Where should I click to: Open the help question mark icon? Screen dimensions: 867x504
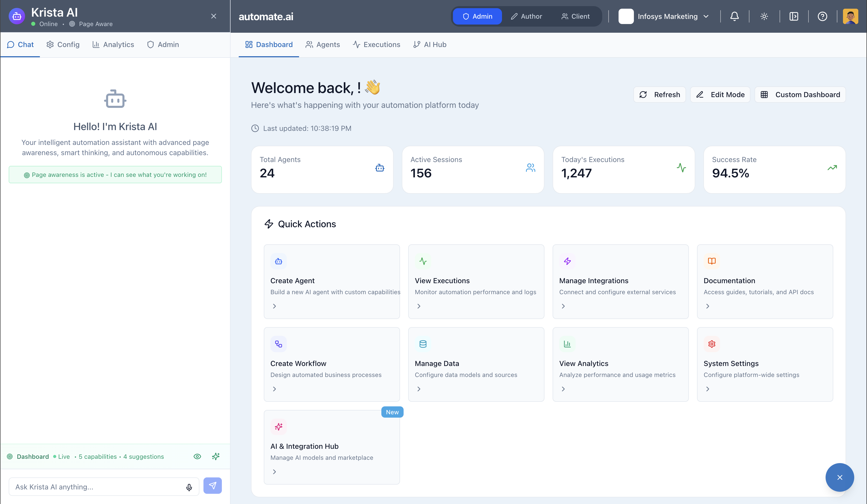822,16
